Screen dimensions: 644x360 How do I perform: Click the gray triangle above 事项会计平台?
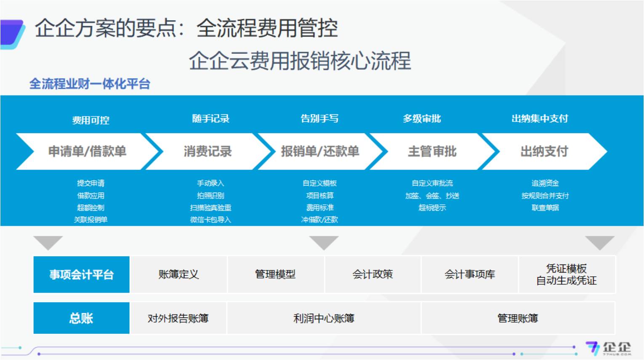click(x=48, y=242)
